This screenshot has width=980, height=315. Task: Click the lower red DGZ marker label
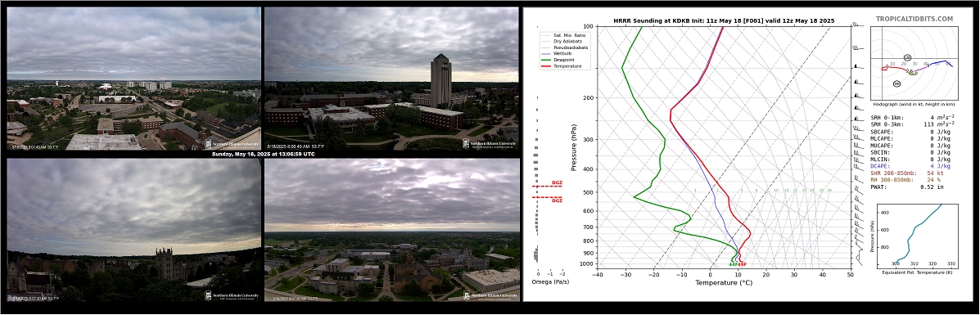pyautogui.click(x=557, y=200)
